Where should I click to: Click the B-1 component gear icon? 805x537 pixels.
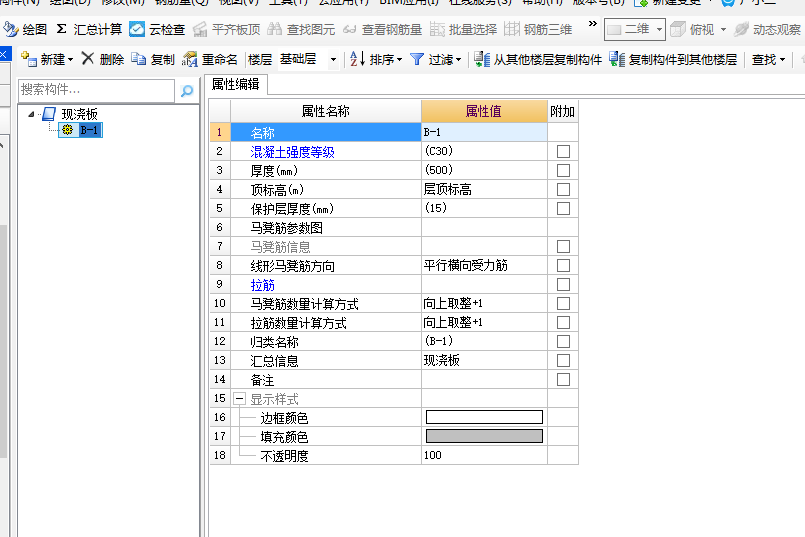[67, 130]
